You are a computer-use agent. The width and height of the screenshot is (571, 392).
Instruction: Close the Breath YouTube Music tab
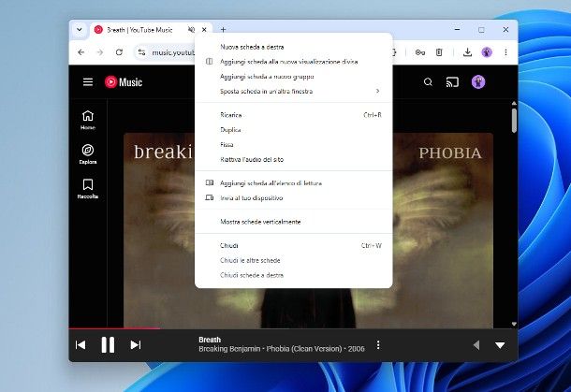coord(204,30)
